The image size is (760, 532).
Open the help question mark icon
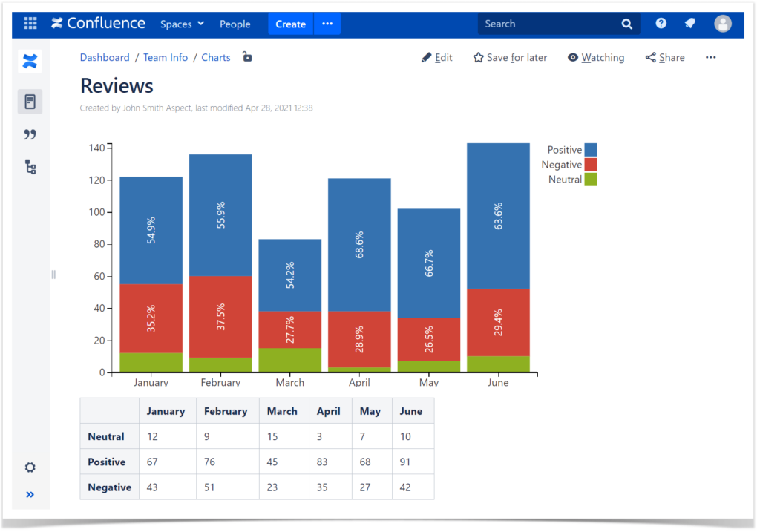click(x=661, y=23)
